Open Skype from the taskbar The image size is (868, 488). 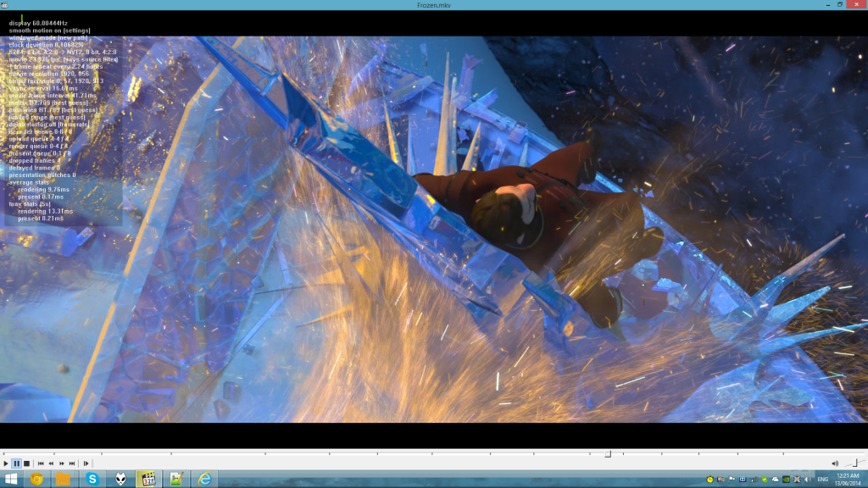pos(92,480)
